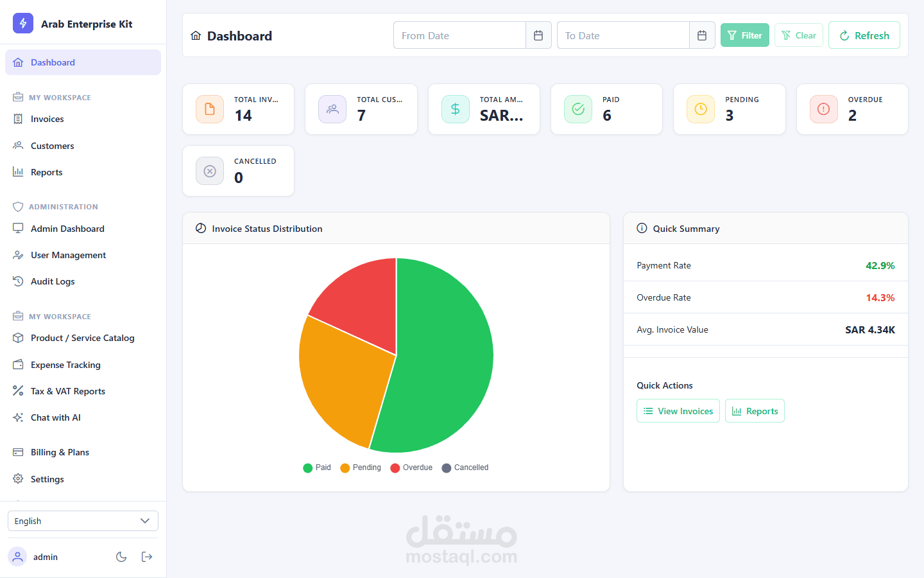Open Reports in sidebar menu
The image size is (924, 578).
(83, 172)
